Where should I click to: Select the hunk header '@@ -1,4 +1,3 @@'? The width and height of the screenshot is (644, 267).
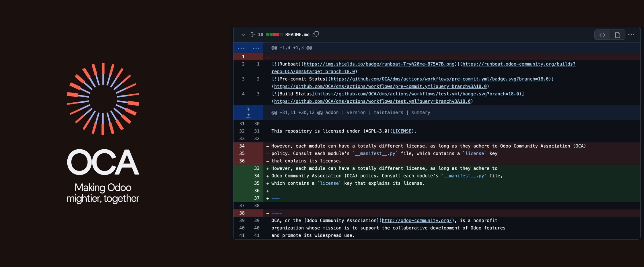291,48
